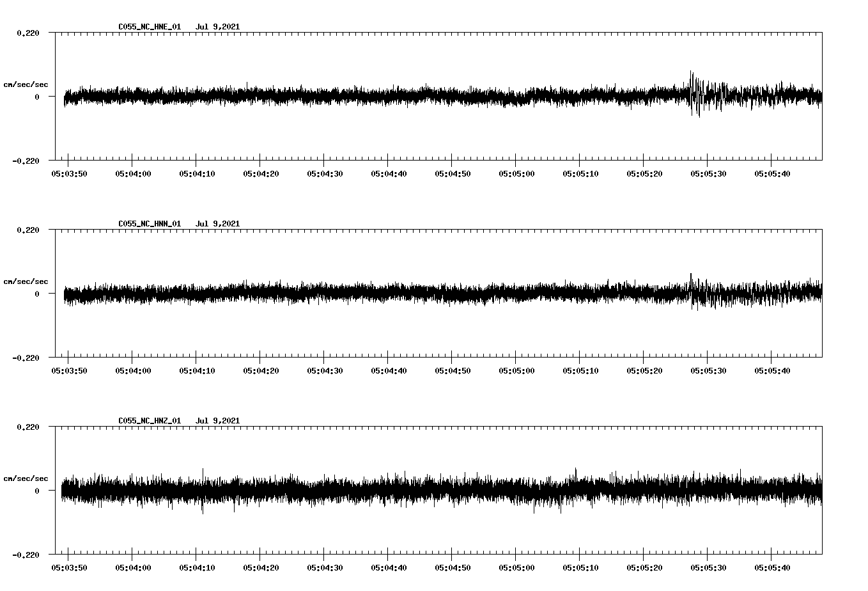Click the HNN waveform spike near 05:05:28
This screenshot has height=591, width=868.
click(691, 276)
